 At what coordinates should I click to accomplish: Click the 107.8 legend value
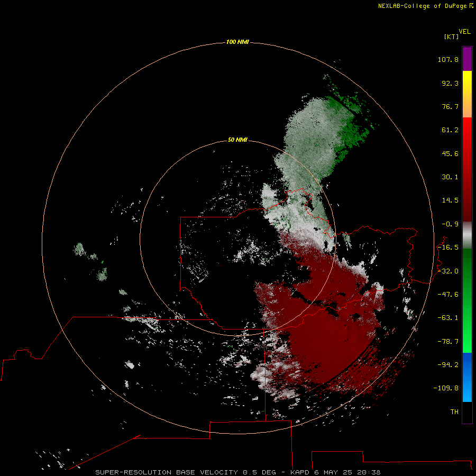(448, 59)
